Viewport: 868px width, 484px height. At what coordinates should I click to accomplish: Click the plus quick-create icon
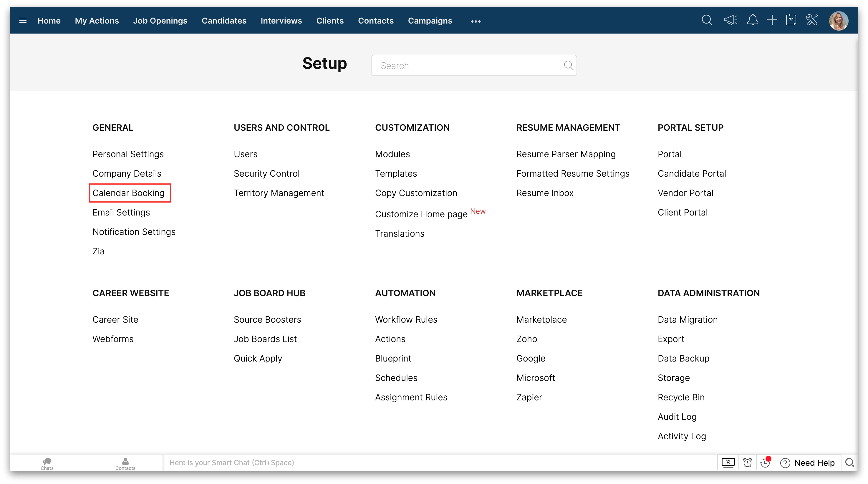point(772,20)
